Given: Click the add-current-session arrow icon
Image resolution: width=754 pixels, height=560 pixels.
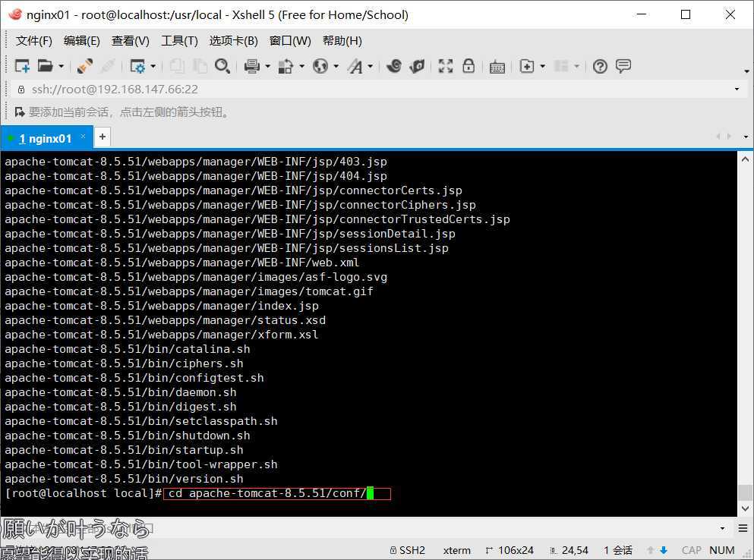Looking at the screenshot, I should point(20,112).
